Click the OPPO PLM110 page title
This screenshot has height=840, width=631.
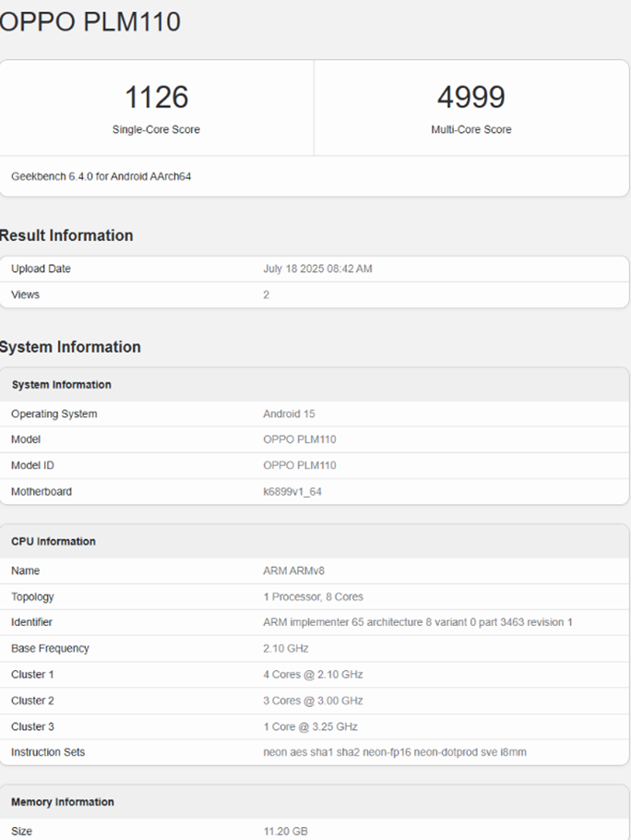click(x=89, y=22)
